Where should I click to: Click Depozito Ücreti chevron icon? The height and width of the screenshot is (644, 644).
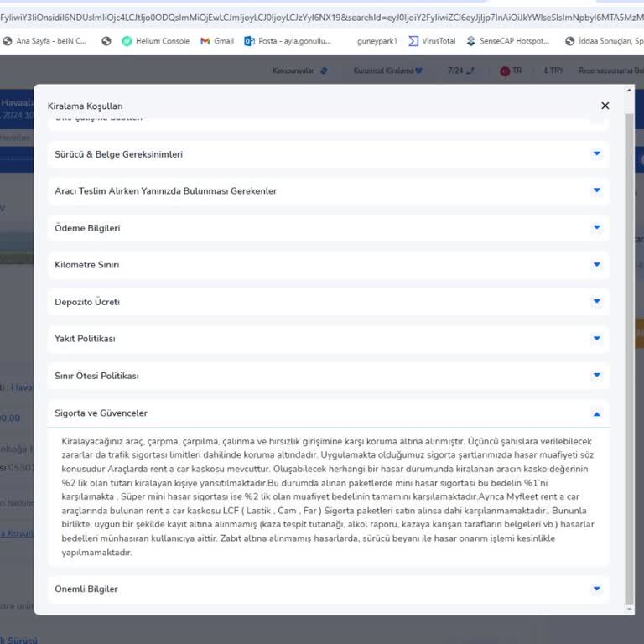click(596, 302)
